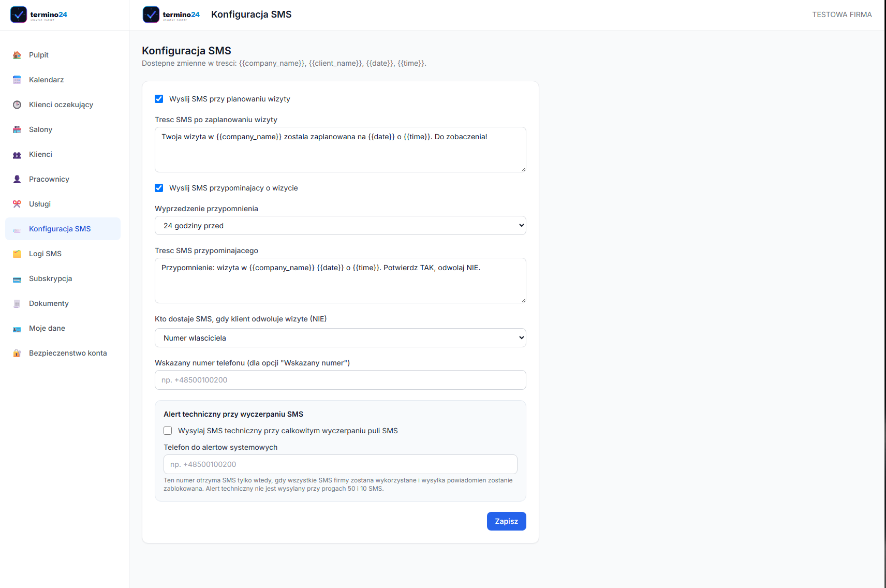Viewport: 886px width, 588px height.
Task: Click the Logi SMS folder icon
Action: click(17, 254)
